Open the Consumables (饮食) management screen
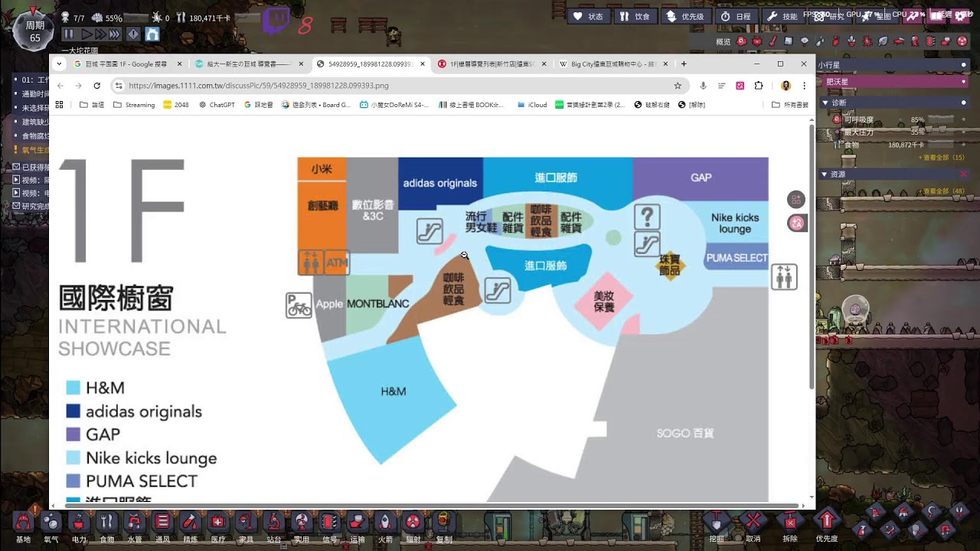 (x=635, y=16)
